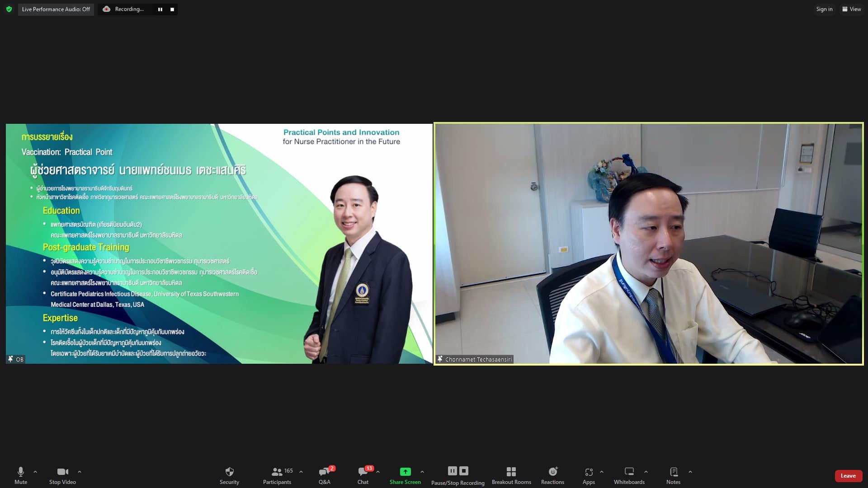The height and width of the screenshot is (488, 868).
Task: Select Chonnamet Techasaensiri's video tile
Action: pos(648,244)
